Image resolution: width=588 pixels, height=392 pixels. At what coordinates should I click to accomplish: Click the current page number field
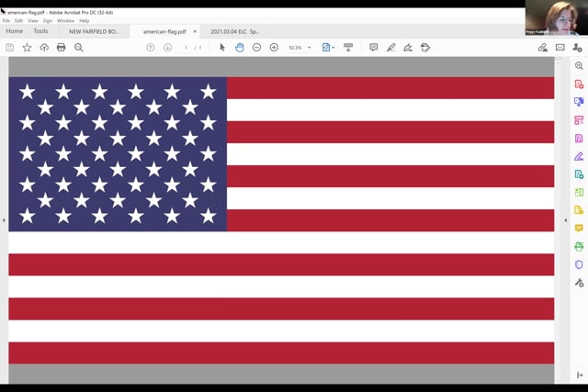[x=186, y=48]
